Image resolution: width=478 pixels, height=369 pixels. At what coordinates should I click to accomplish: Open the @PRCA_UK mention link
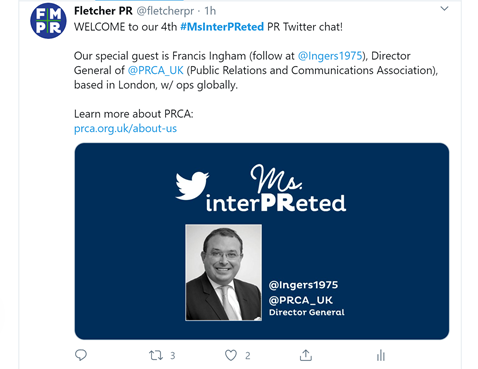[x=155, y=70]
